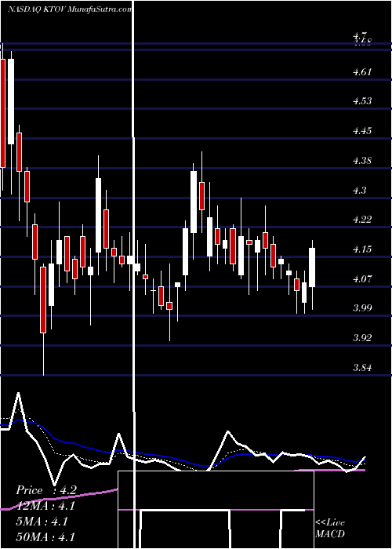Click the 50MA : 4.1 readout
The height and width of the screenshot is (549, 392).
coord(45,536)
